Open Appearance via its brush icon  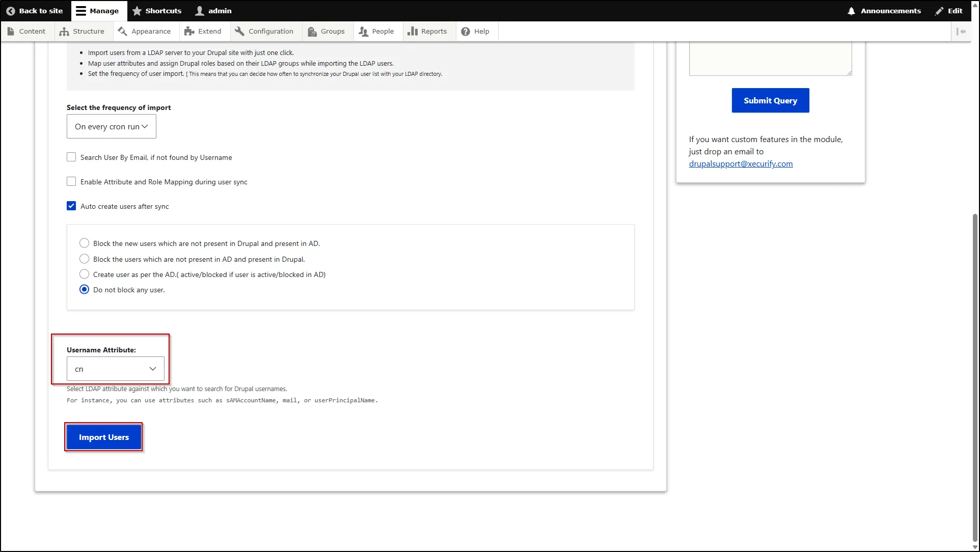[x=122, y=31]
